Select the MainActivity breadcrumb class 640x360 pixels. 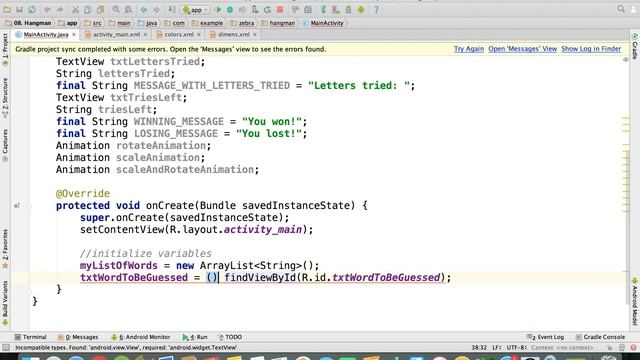coord(323,23)
